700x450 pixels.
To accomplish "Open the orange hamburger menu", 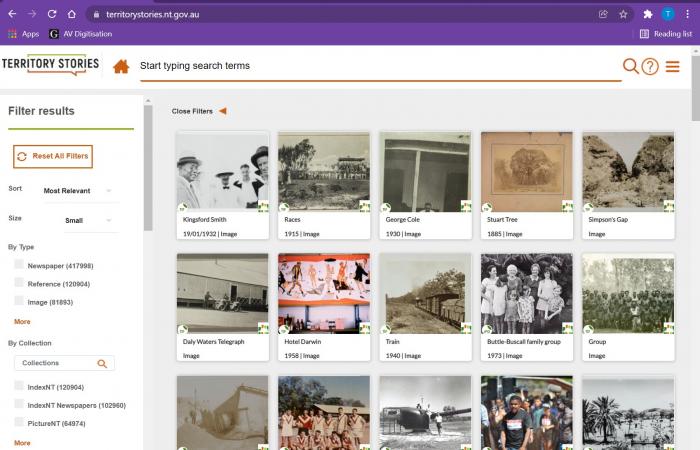I will click(x=673, y=67).
